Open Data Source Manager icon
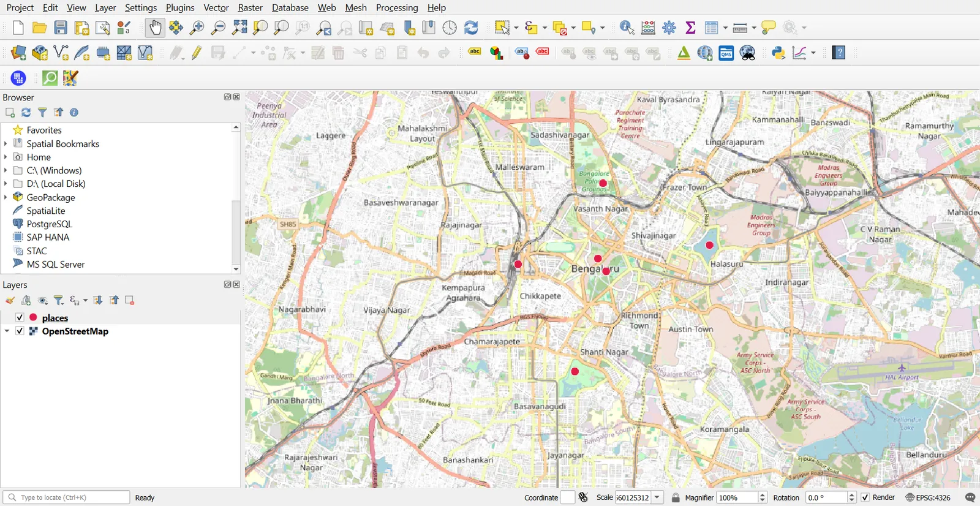Viewport: 980px width, 506px height. point(18,53)
